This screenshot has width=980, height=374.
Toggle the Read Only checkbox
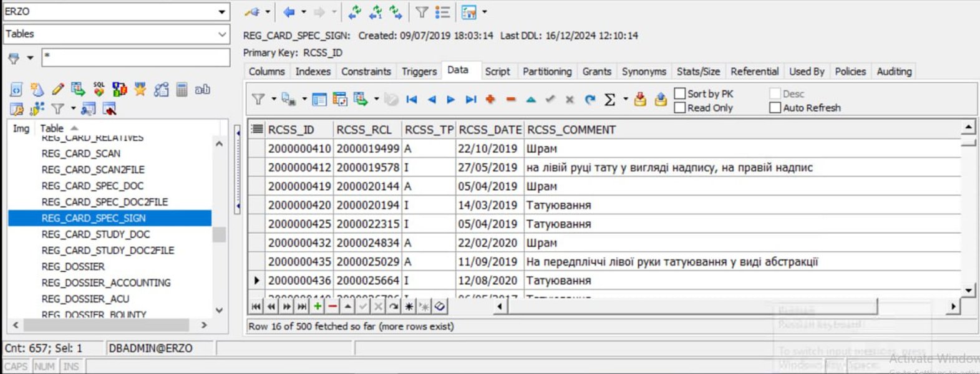click(680, 108)
